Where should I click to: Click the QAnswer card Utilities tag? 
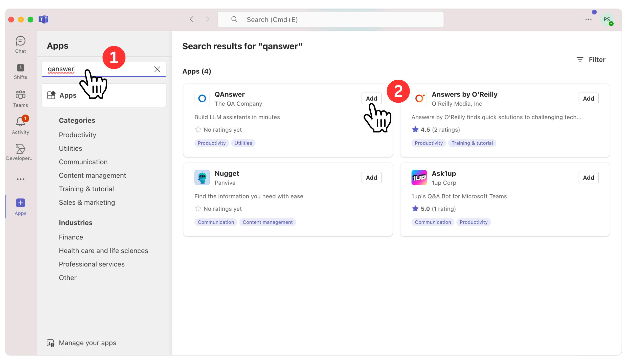pos(243,143)
